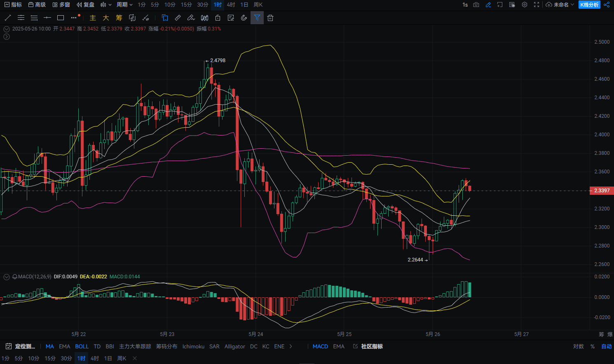614x364 pixels.
Task: Open the 周期 period dropdown
Action: tap(124, 5)
